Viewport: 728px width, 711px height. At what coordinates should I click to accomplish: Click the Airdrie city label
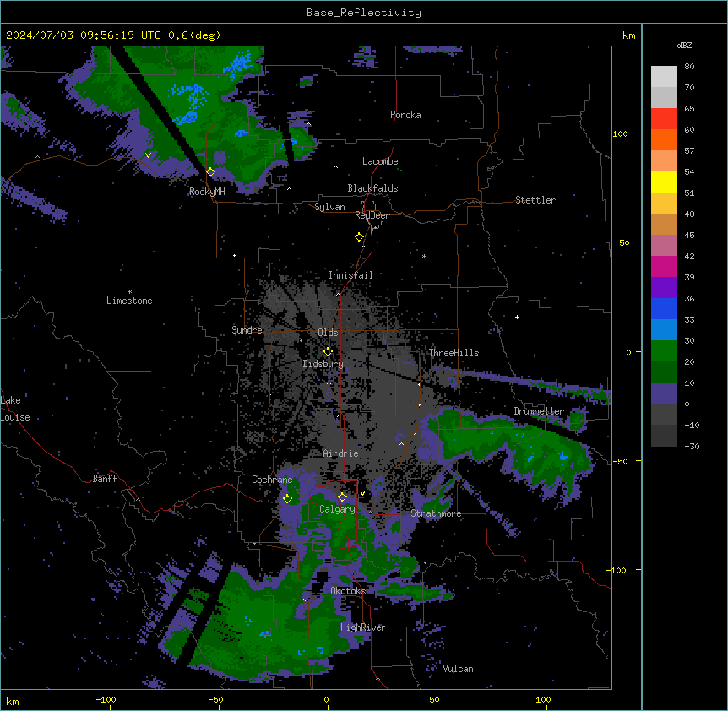click(x=340, y=453)
